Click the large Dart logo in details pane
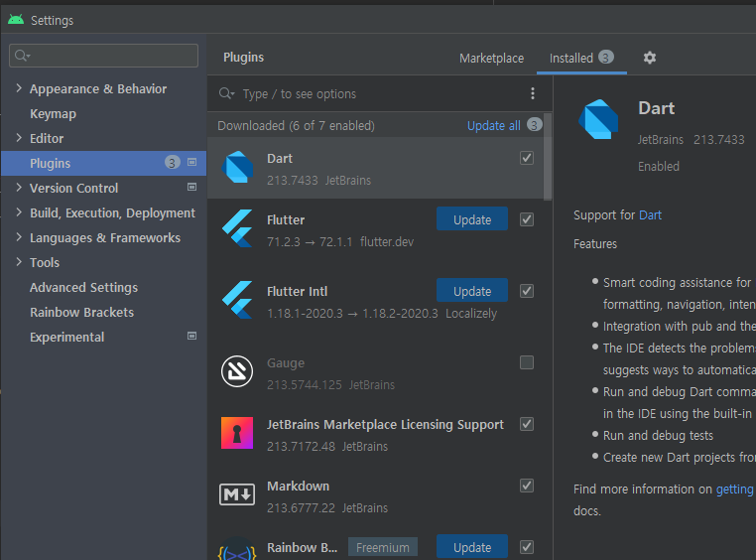Viewport: 756px width, 560px height. [598, 119]
